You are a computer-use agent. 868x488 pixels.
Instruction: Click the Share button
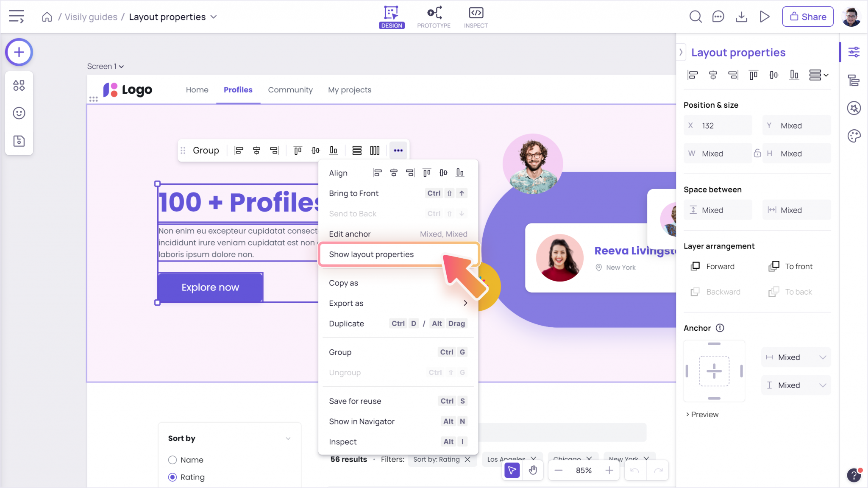point(807,17)
